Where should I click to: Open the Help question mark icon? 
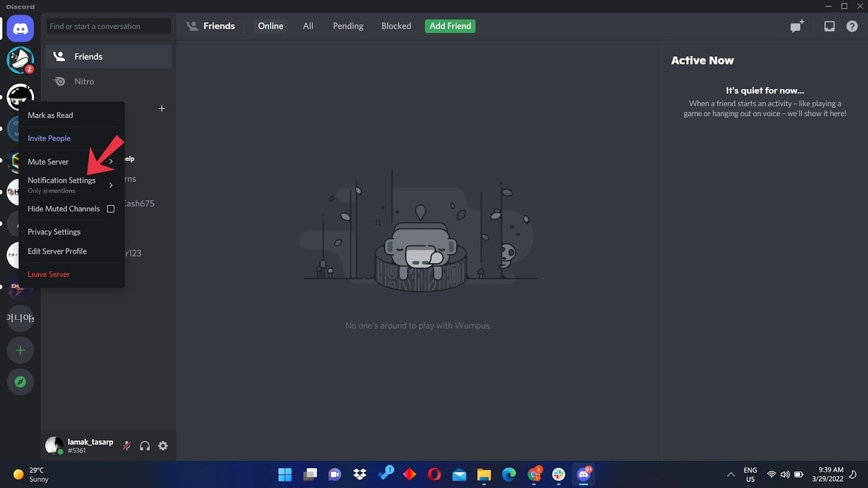coord(852,26)
